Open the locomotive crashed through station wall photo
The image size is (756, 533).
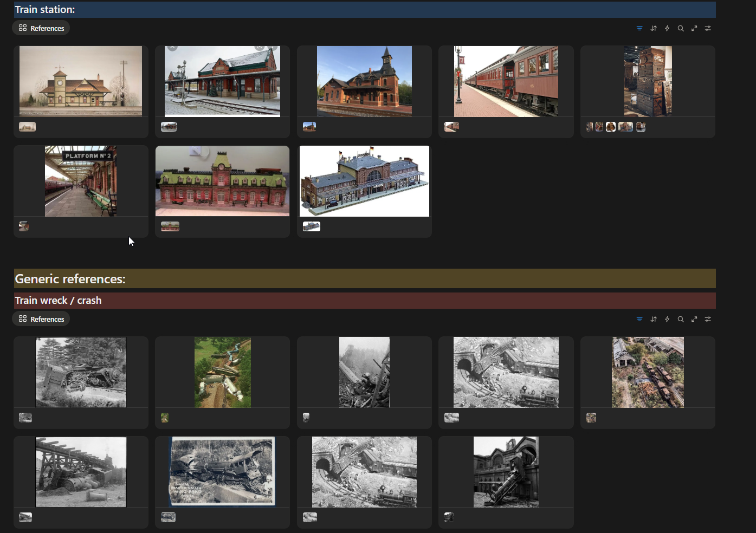coord(506,472)
